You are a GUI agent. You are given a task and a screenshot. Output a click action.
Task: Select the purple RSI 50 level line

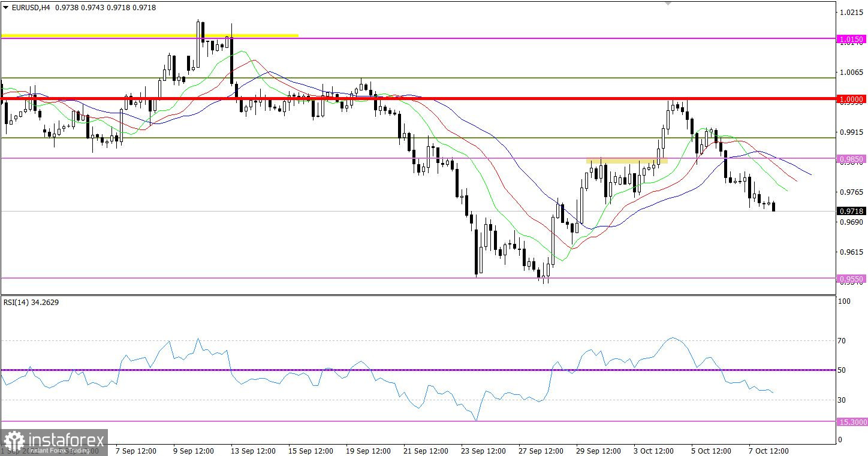point(418,370)
